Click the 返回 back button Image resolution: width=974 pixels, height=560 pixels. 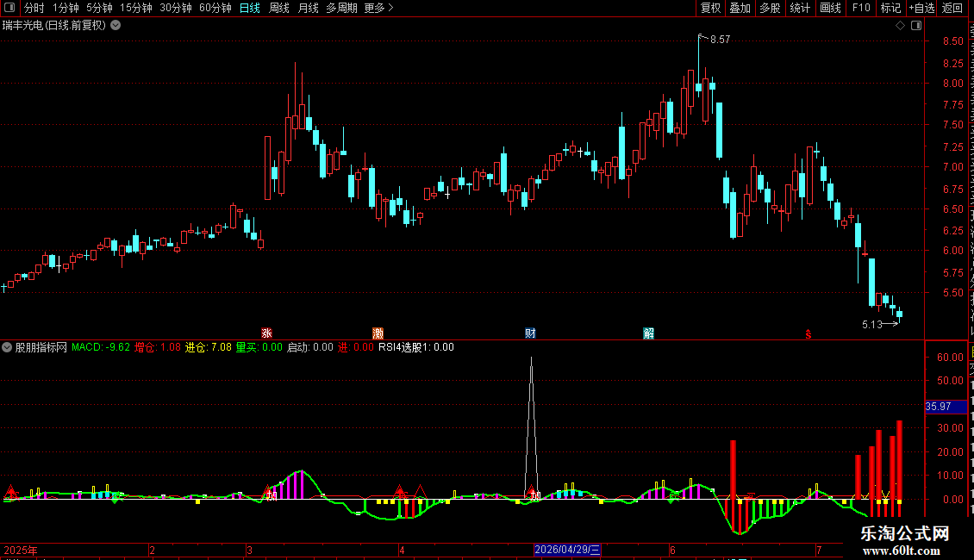[x=952, y=8]
